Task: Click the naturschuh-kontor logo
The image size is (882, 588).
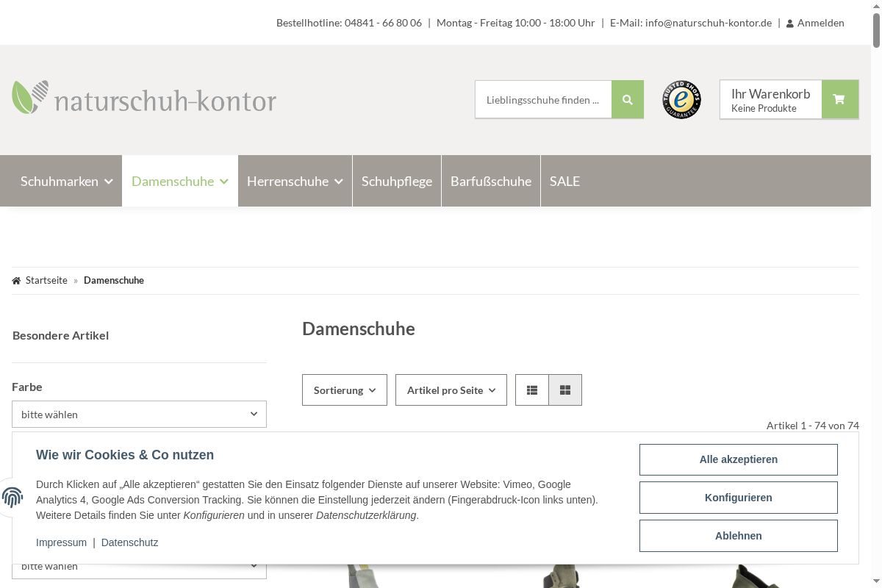Action: pos(144,98)
